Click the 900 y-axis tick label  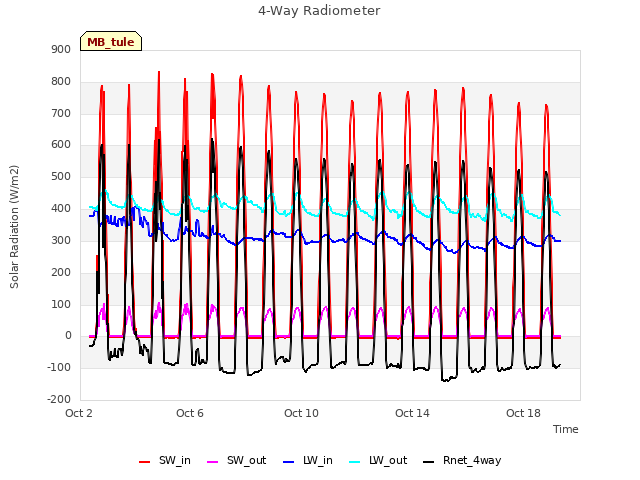(x=61, y=49)
